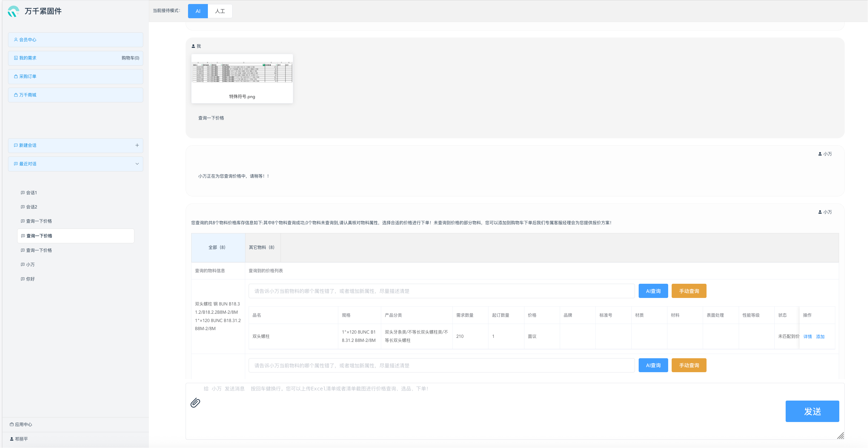Click 详情 link for 双头螺柱 row
Screen dimensions: 868x448
pos(807,337)
